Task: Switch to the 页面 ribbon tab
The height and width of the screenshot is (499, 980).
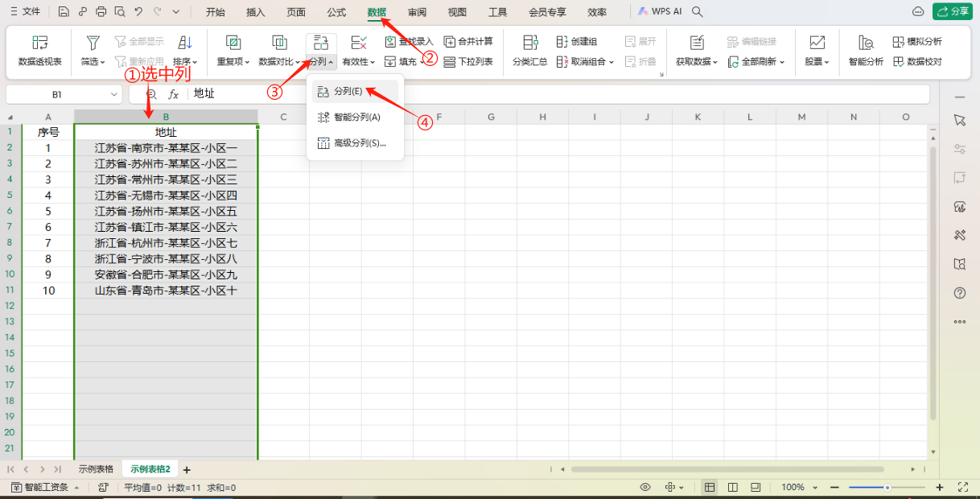Action: pyautogui.click(x=296, y=12)
